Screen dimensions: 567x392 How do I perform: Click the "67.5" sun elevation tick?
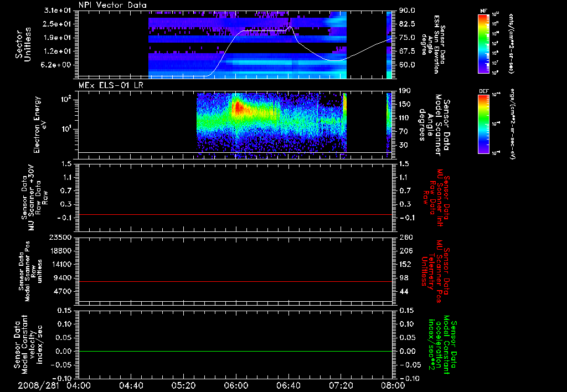[x=407, y=51]
